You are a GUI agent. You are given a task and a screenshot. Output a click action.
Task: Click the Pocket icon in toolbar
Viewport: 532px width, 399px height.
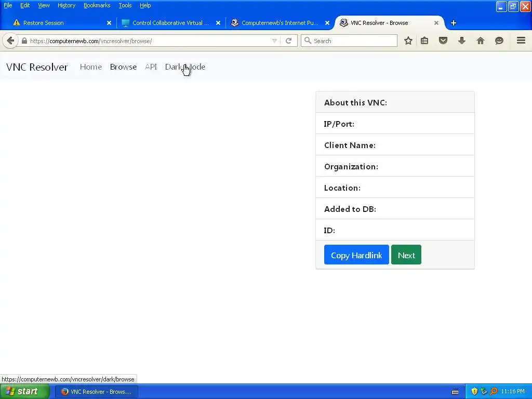click(443, 41)
